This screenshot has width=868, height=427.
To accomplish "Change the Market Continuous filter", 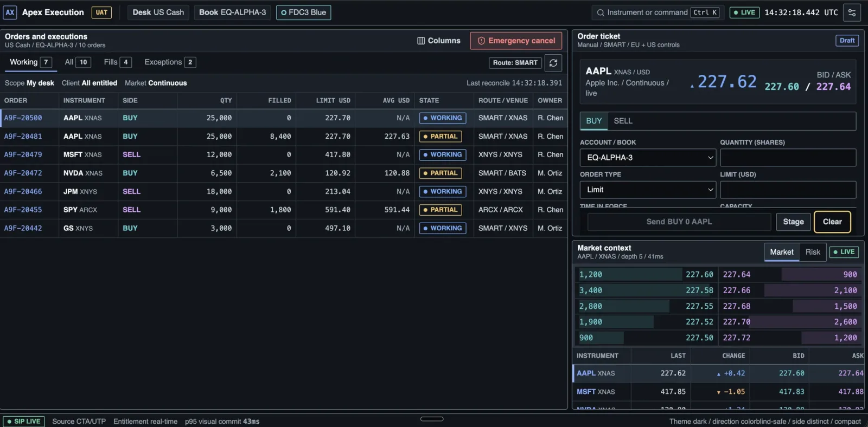I will pyautogui.click(x=156, y=83).
